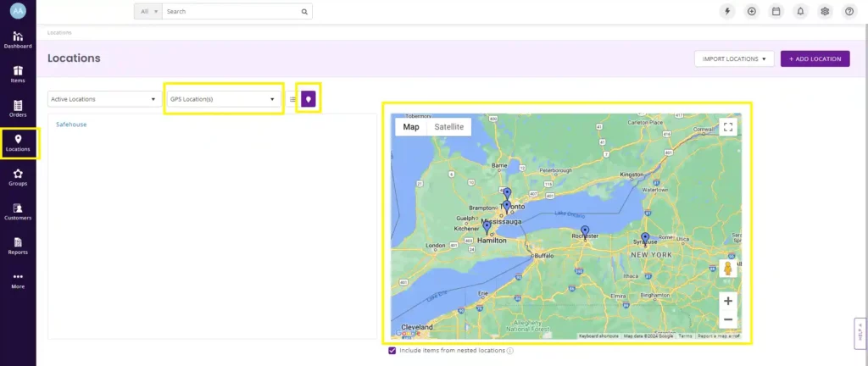Open the calendar icon in header

point(776,12)
